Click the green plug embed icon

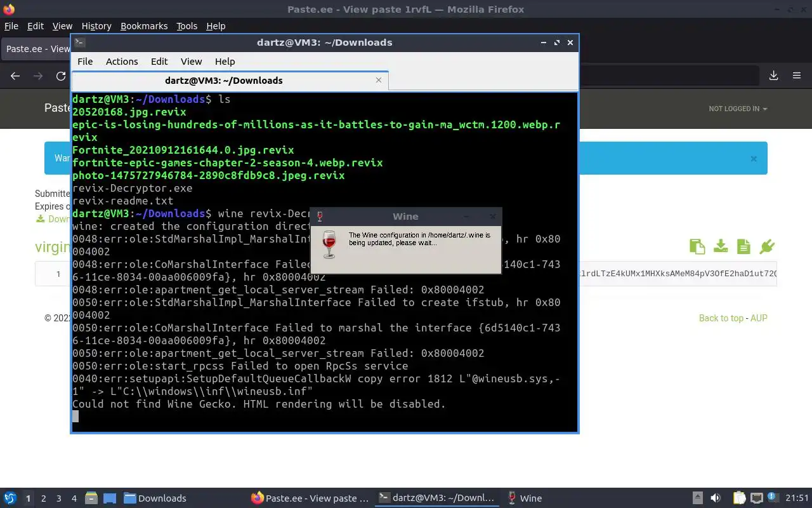point(767,246)
